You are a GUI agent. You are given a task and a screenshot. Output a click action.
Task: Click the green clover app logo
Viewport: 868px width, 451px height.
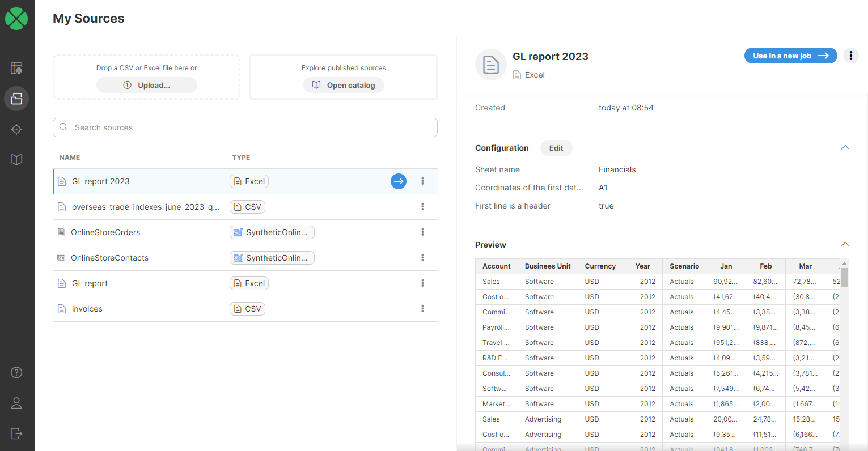16,18
